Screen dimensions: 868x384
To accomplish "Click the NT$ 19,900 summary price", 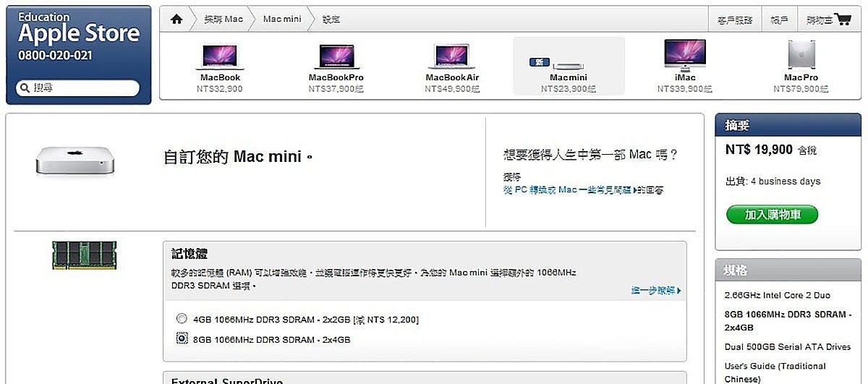I will coord(759,150).
